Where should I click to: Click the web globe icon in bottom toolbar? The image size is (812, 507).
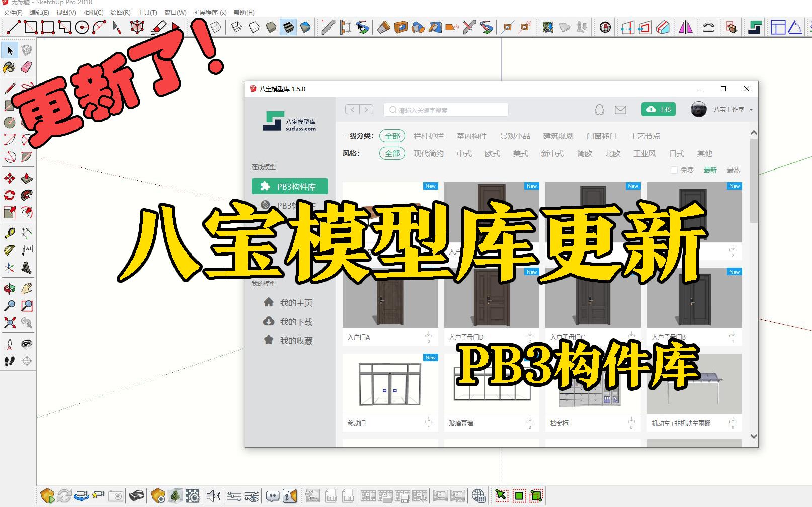click(x=479, y=496)
